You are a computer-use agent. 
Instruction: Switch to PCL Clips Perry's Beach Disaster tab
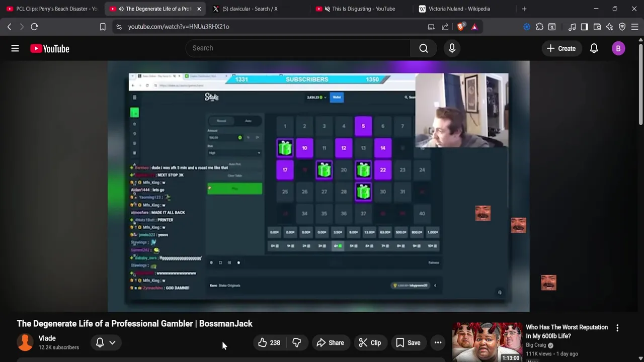click(x=52, y=9)
